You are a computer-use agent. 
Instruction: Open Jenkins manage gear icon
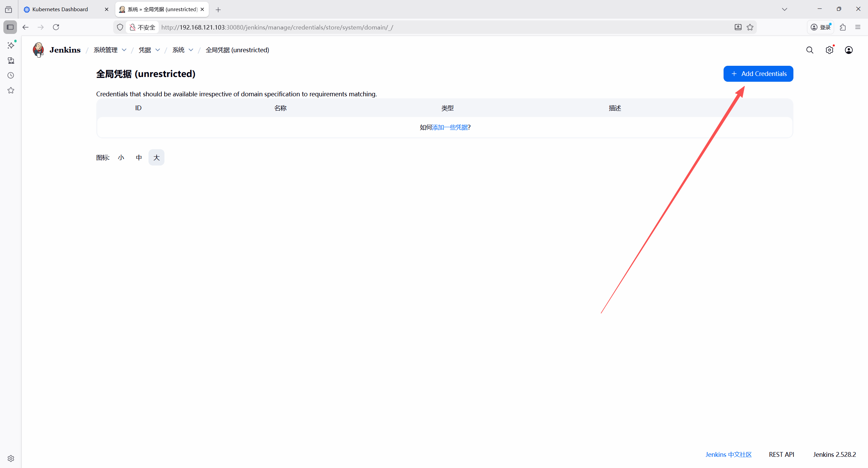click(x=829, y=50)
